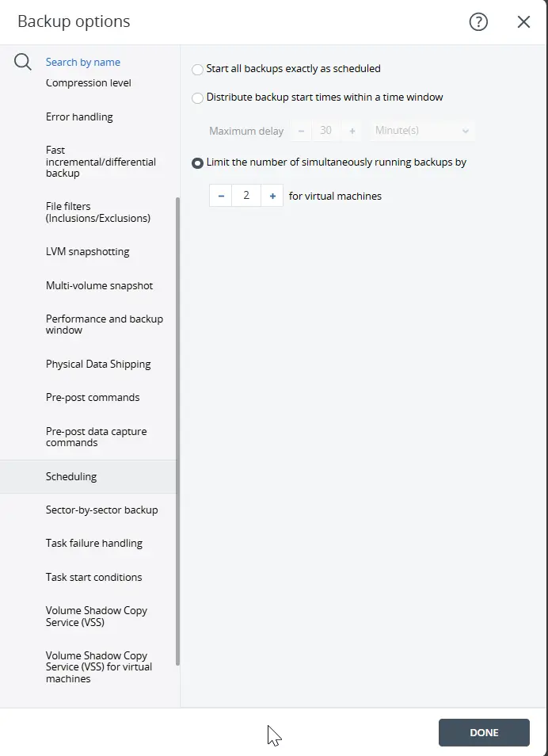The image size is (548, 756).
Task: Open the Task start conditions section
Action: pyautogui.click(x=94, y=577)
